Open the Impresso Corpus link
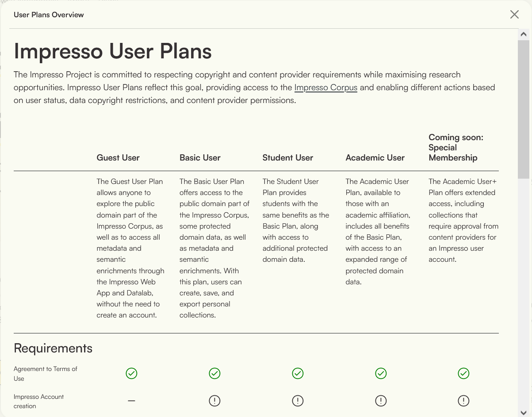 pyautogui.click(x=325, y=87)
